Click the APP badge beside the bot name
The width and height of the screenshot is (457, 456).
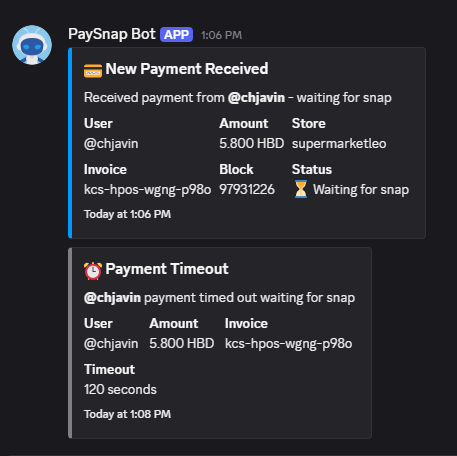(176, 35)
